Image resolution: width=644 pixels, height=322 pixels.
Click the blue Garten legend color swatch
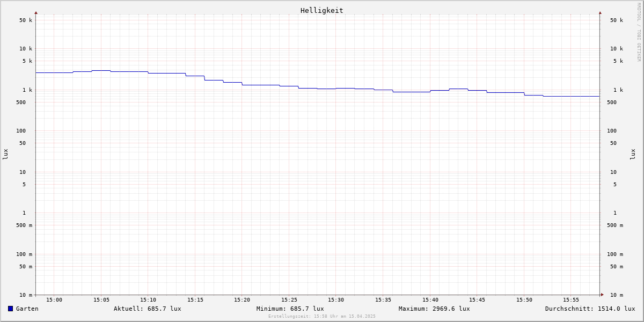[x=10, y=309]
